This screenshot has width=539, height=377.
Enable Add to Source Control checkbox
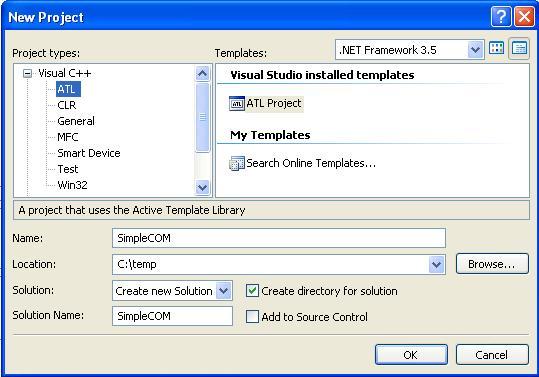(x=252, y=317)
